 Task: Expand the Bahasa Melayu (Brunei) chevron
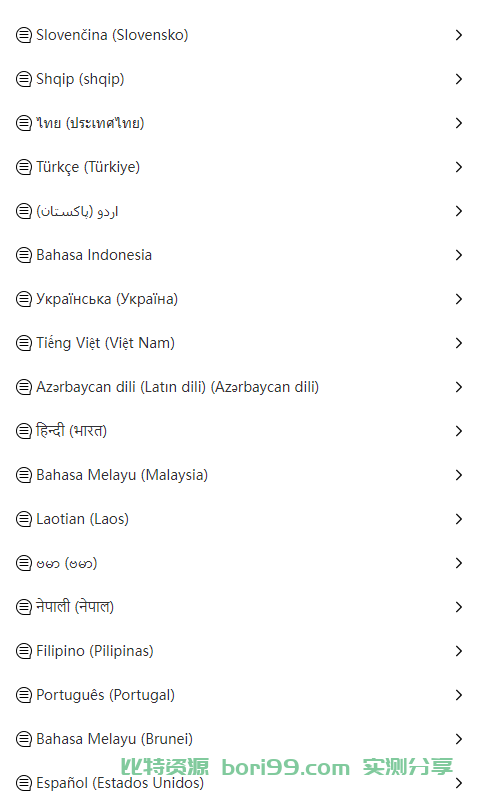pyautogui.click(x=459, y=739)
